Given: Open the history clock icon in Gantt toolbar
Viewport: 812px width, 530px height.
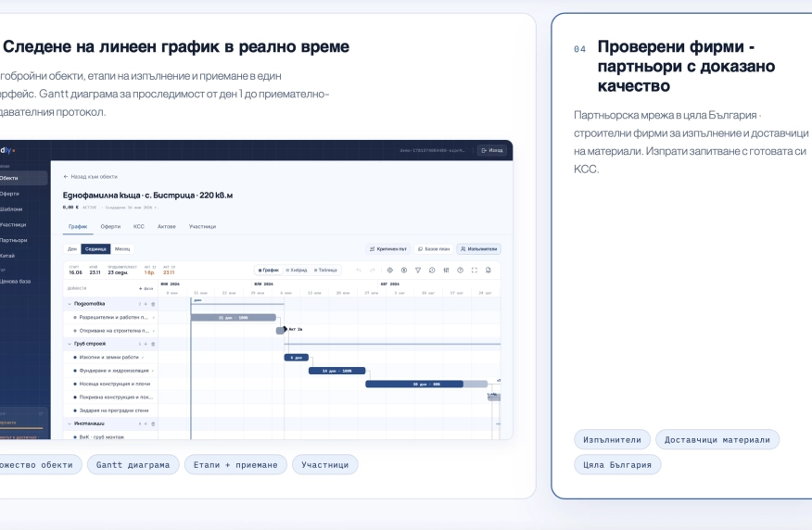Looking at the screenshot, I should [432, 271].
